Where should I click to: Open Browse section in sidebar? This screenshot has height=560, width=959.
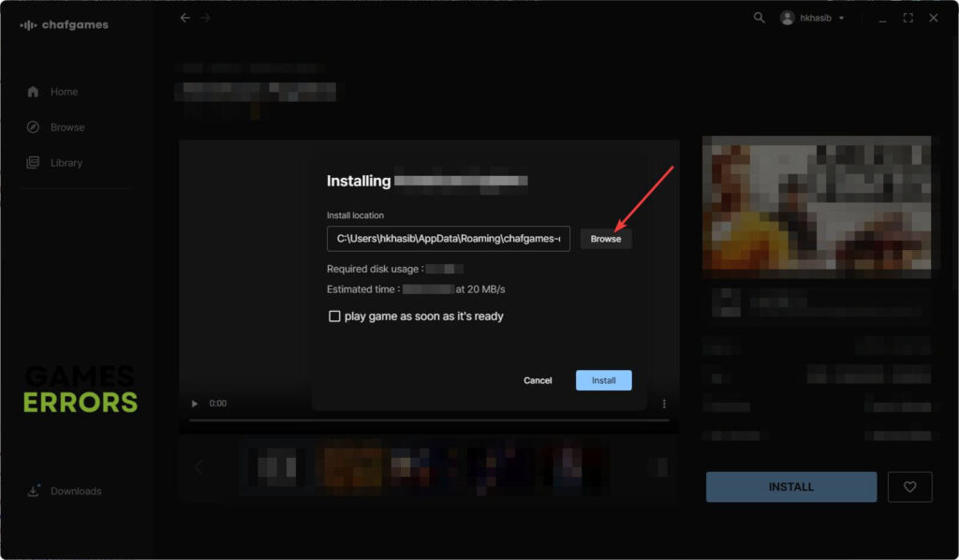tap(66, 127)
